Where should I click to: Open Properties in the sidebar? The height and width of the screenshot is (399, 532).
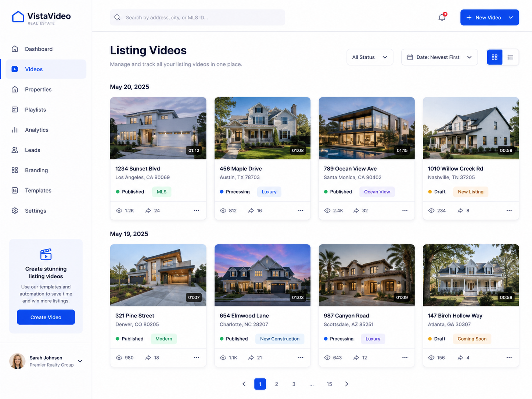pos(46,89)
